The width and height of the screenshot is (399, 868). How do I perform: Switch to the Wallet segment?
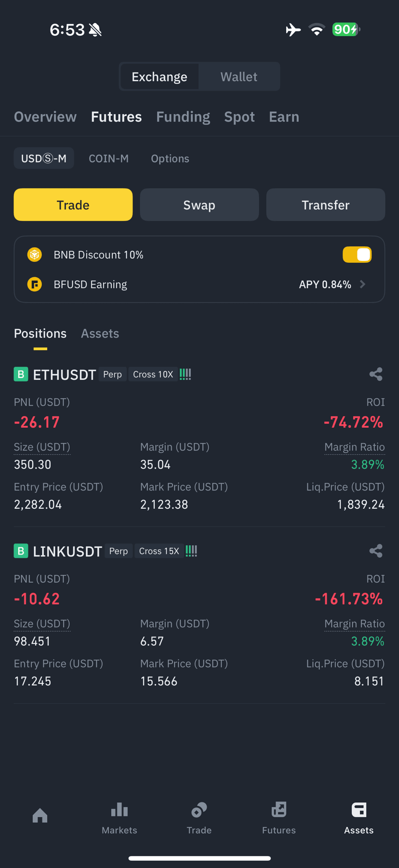pyautogui.click(x=239, y=77)
